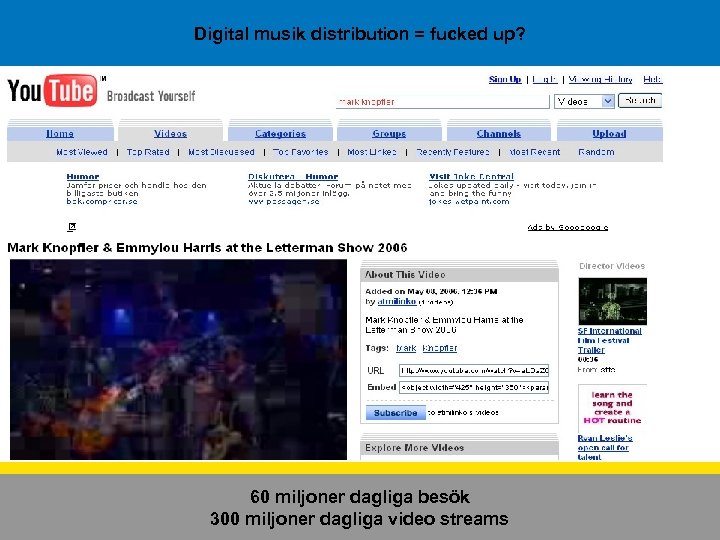Click the video title heading
720x540 pixels.
coord(207,248)
